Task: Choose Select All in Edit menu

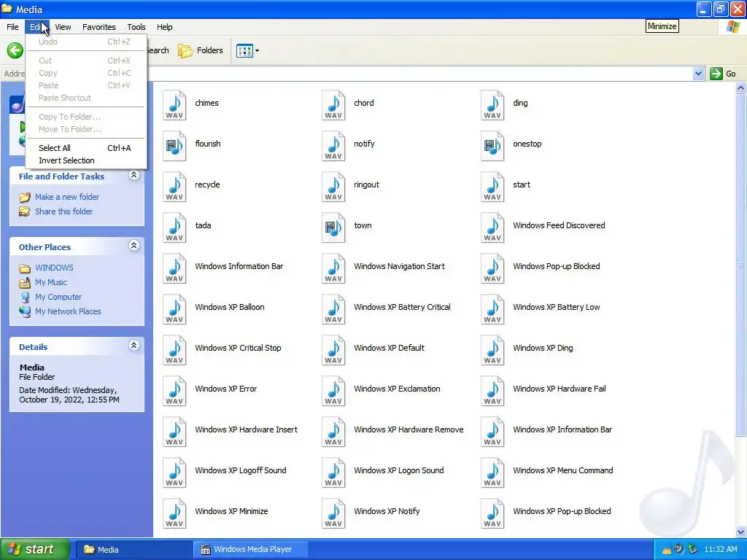Action: click(86, 148)
